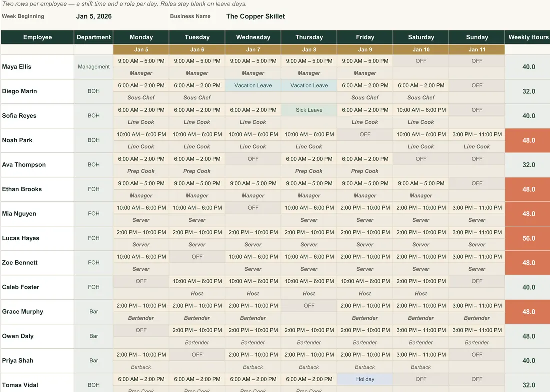550x392 pixels.
Task: Click Zoe Bennett's Tuesday OFF cell
Action: point(197,257)
